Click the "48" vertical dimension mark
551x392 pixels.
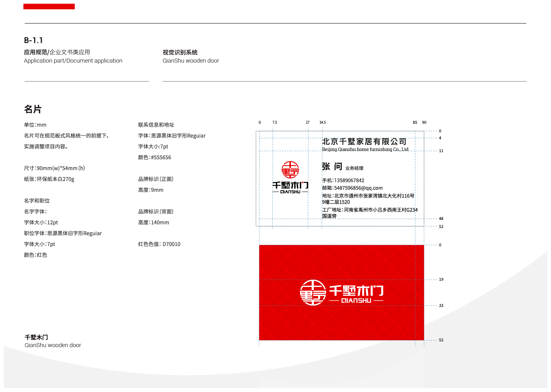click(441, 219)
